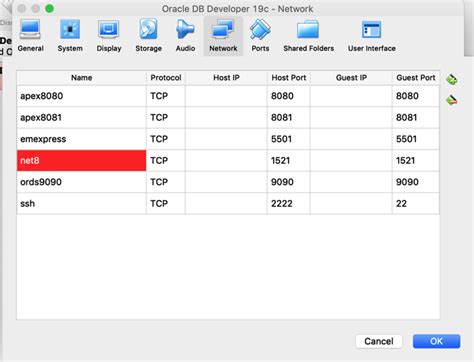Add a new port forwarding rule
474x362 pixels.
[x=452, y=79]
